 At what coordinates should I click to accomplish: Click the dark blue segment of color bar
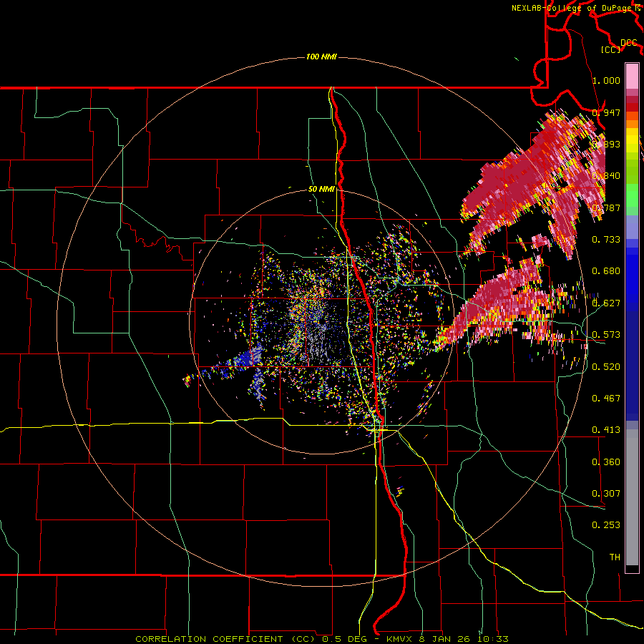[632, 366]
